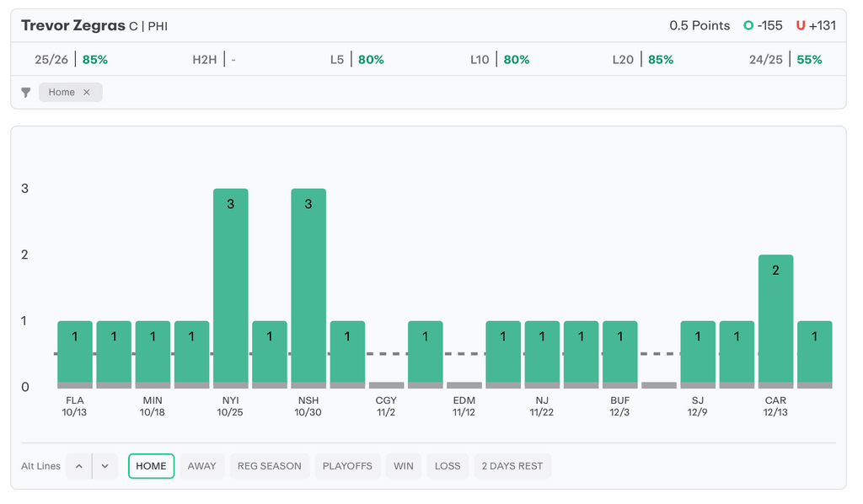Click the green Over circle icon

[748, 25]
